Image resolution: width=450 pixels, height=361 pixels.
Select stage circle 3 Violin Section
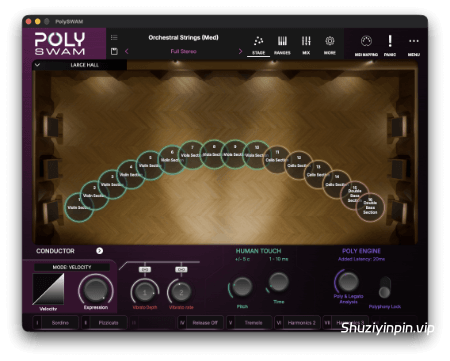(x=112, y=184)
